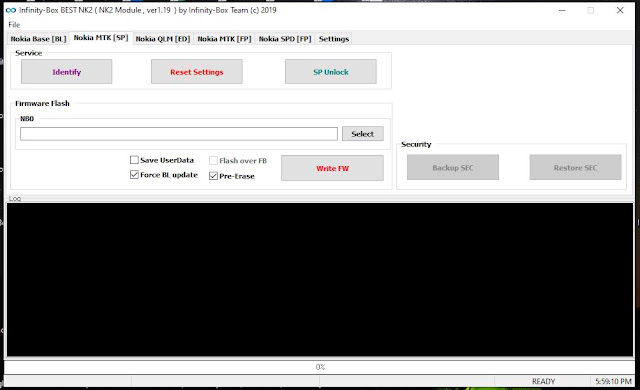Open the Nokia QLM [ED] tab

coord(163,39)
